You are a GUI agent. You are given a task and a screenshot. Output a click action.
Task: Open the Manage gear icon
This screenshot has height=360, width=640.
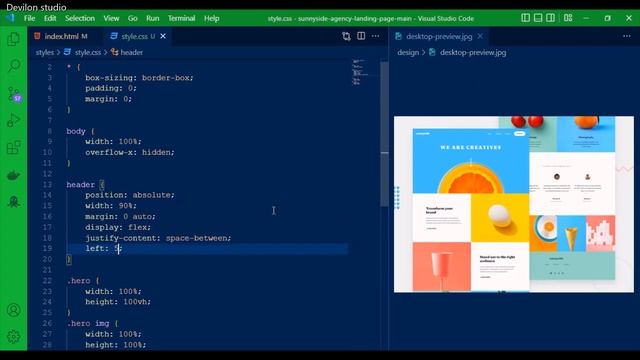click(x=13, y=337)
